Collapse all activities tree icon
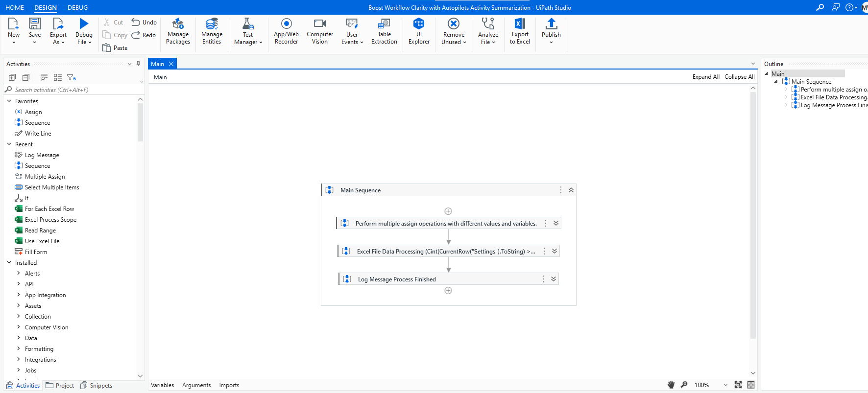Image resolution: width=868 pixels, height=393 pixels. pos(26,77)
